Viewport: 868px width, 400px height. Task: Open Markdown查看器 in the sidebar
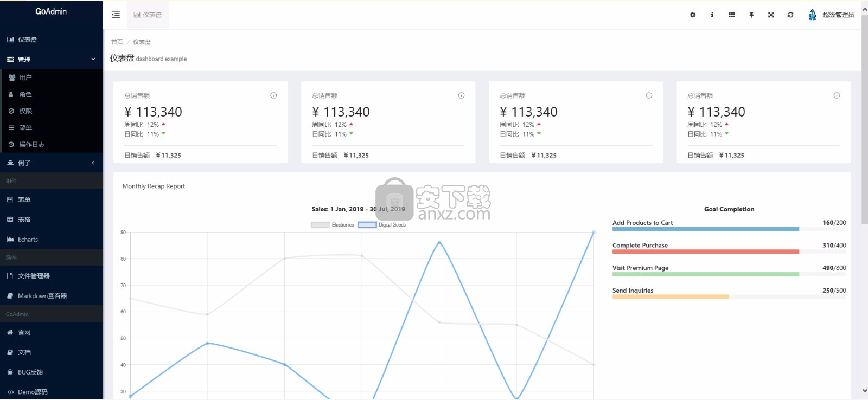point(52,296)
